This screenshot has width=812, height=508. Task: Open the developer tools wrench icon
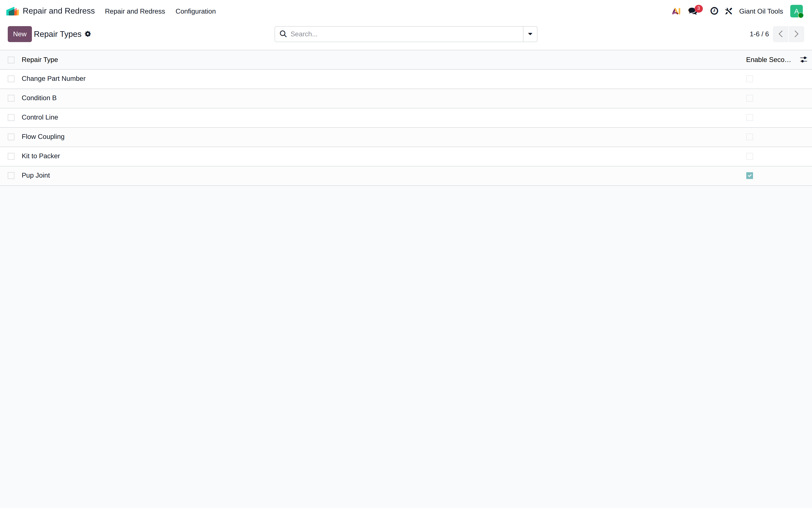728,11
